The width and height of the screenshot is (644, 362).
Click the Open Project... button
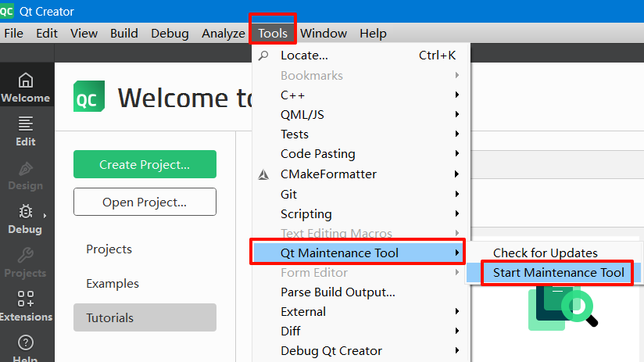pyautogui.click(x=145, y=202)
